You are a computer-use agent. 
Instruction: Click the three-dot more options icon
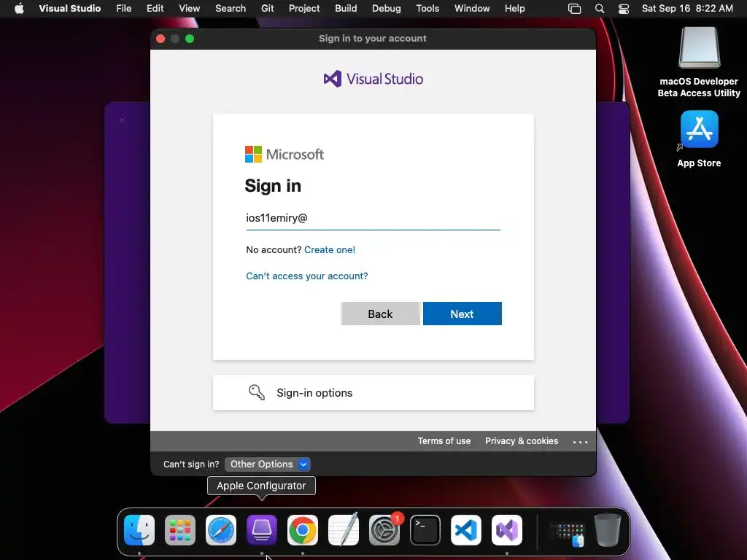click(580, 442)
